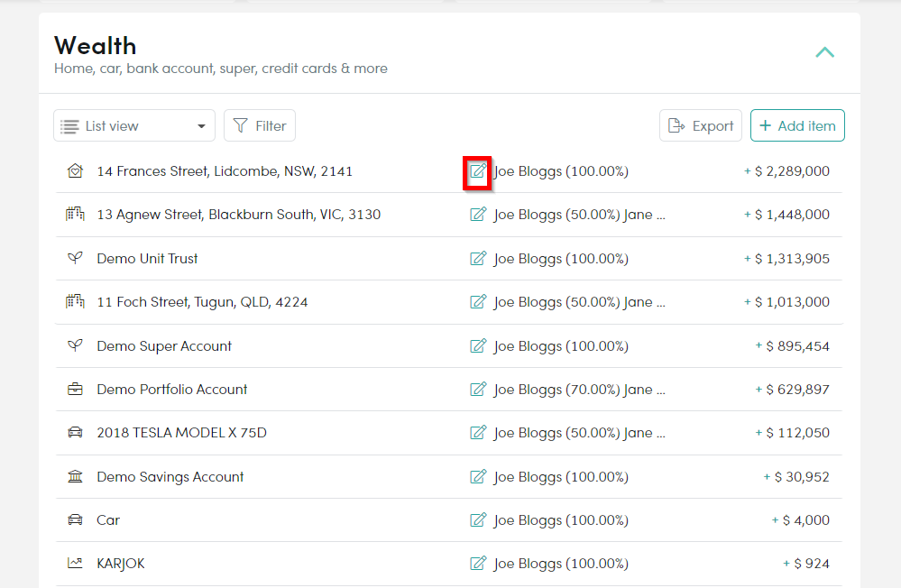Open the Filter options

click(x=259, y=125)
